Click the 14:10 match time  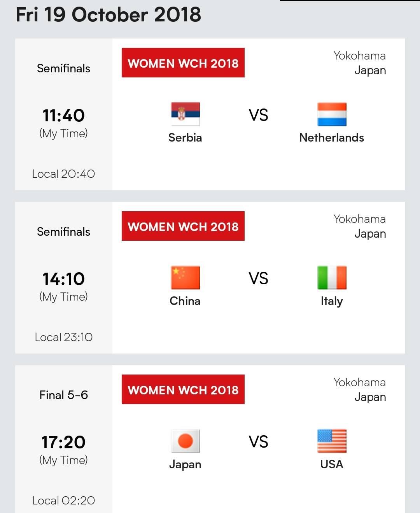point(63,279)
